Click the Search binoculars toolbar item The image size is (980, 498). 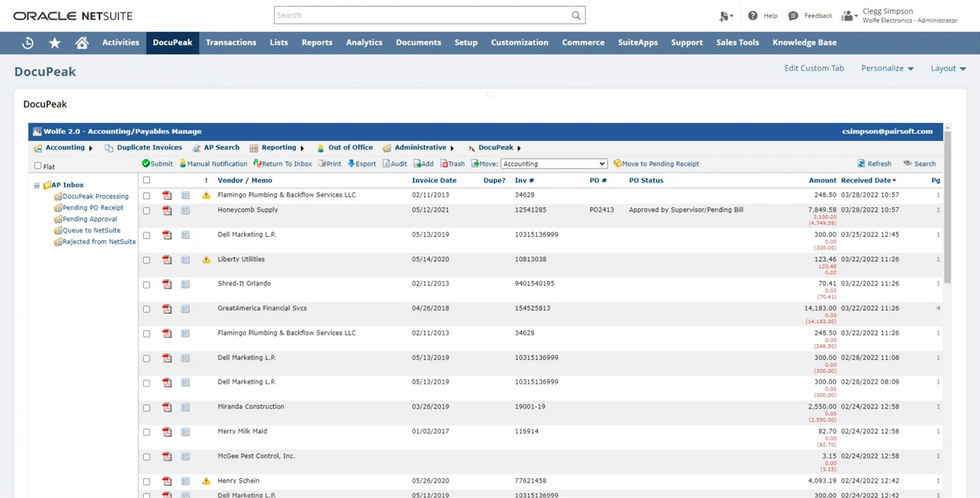tap(919, 164)
